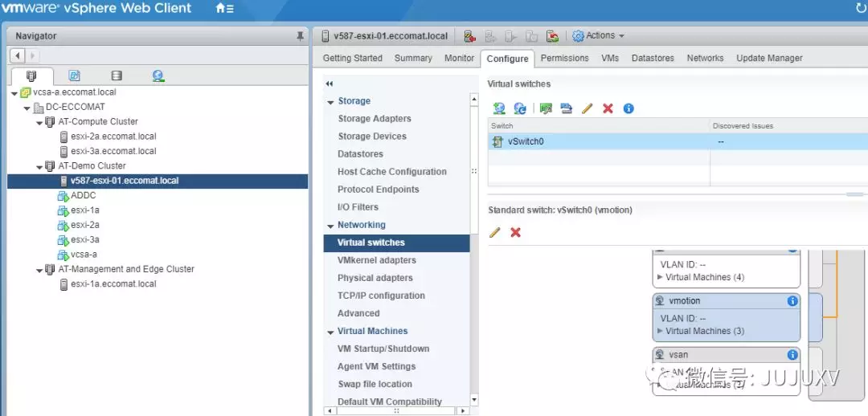The height and width of the screenshot is (416, 868).
Task: Go back in Navigator history
Action: [18, 55]
